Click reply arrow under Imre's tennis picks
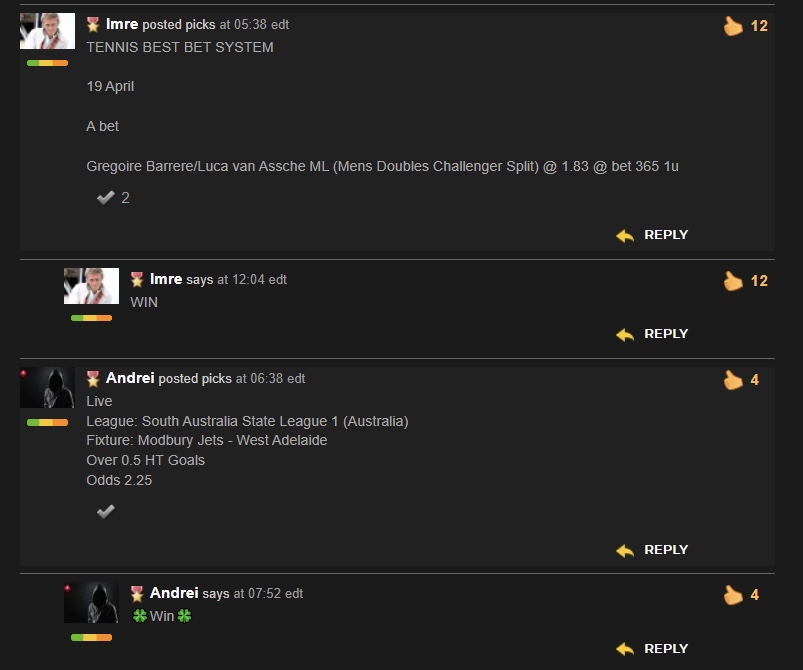The width and height of the screenshot is (803, 670). click(x=625, y=235)
